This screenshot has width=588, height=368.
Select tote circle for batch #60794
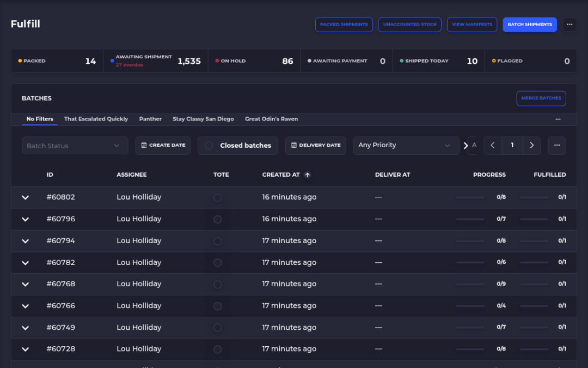point(217,241)
